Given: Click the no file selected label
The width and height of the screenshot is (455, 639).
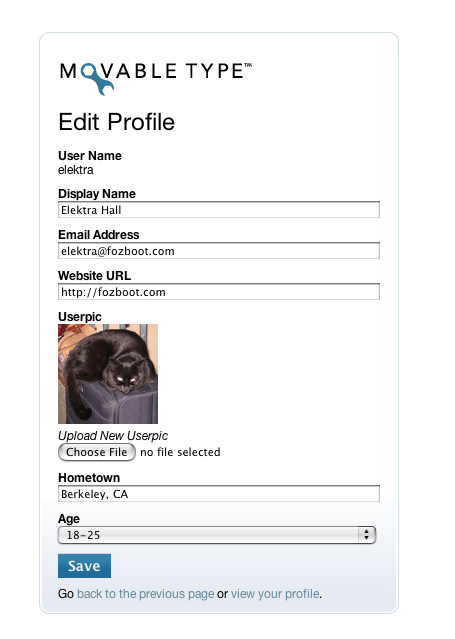Looking at the screenshot, I should pos(180,452).
